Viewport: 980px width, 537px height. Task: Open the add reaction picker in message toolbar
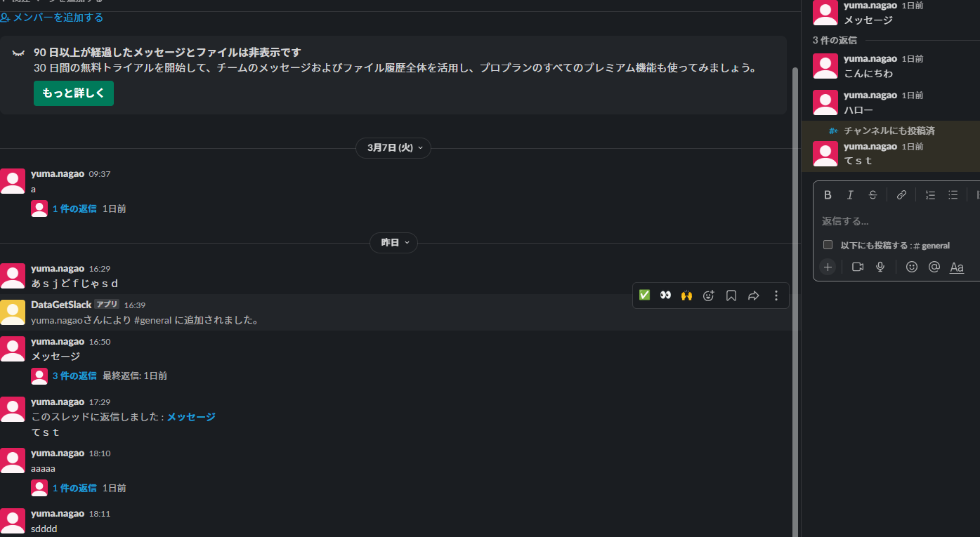coord(708,296)
